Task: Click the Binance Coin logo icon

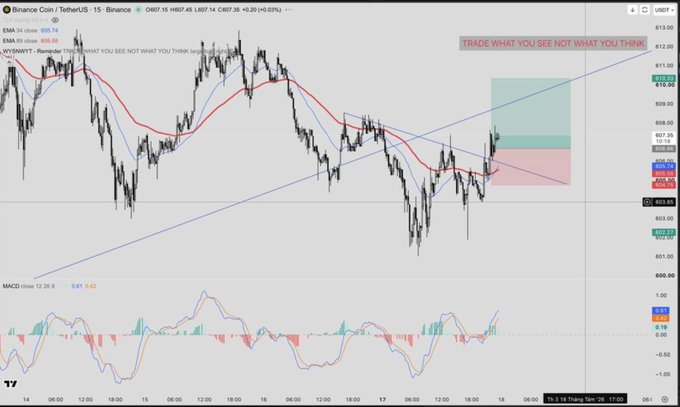Action: coord(7,10)
